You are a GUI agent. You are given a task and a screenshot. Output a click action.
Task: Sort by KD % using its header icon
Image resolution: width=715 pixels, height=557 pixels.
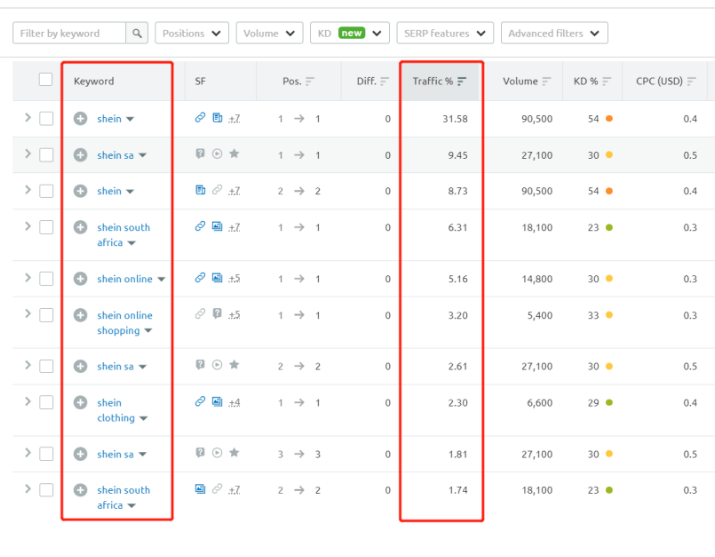(606, 81)
